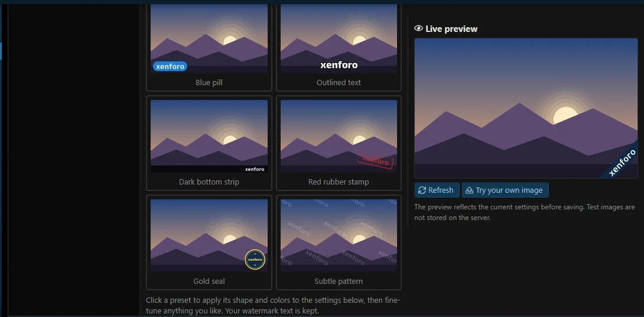
Task: Click the outlined white xenforo text
Action: coord(339,65)
